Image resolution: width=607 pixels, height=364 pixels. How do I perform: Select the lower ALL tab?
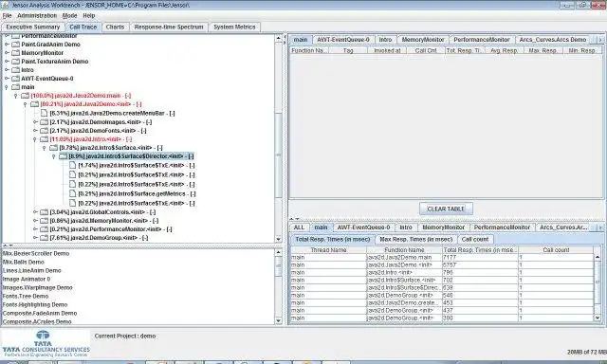coord(300,227)
